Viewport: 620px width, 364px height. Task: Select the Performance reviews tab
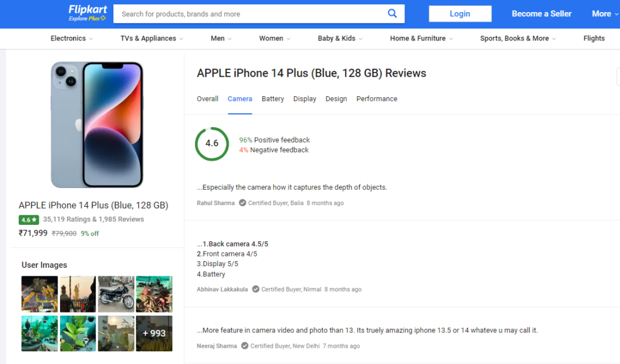point(377,99)
